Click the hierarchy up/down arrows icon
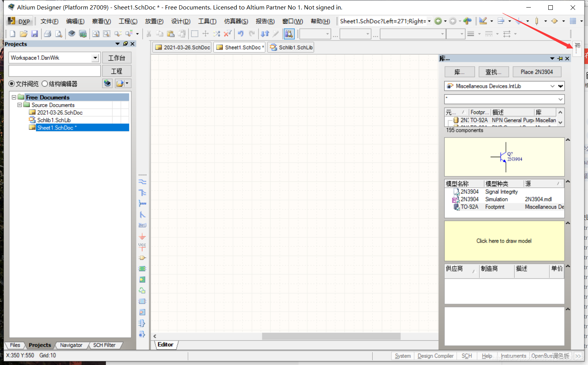The image size is (588, 365). pos(265,34)
